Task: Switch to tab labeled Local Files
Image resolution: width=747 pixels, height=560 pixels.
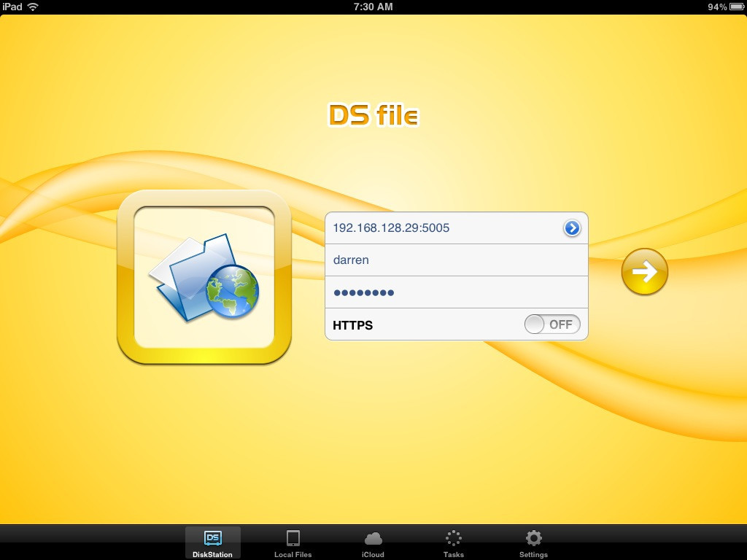Action: point(293,554)
